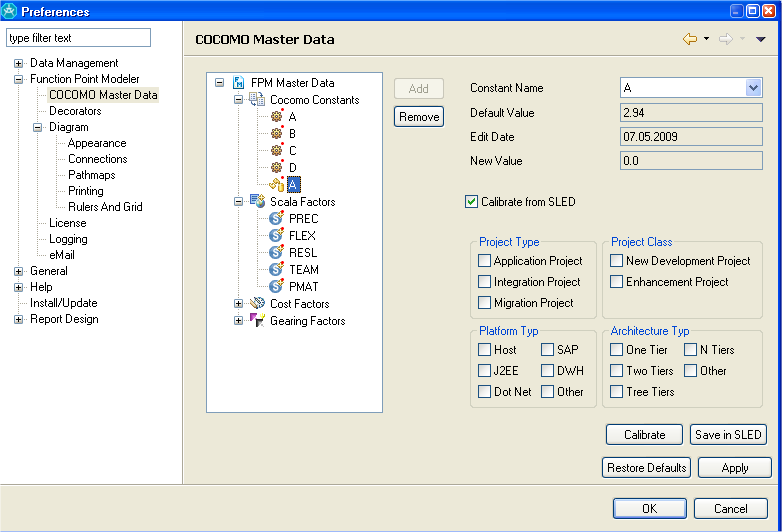Select Connections preference page
Viewport: 782px width, 532px height.
point(98,159)
